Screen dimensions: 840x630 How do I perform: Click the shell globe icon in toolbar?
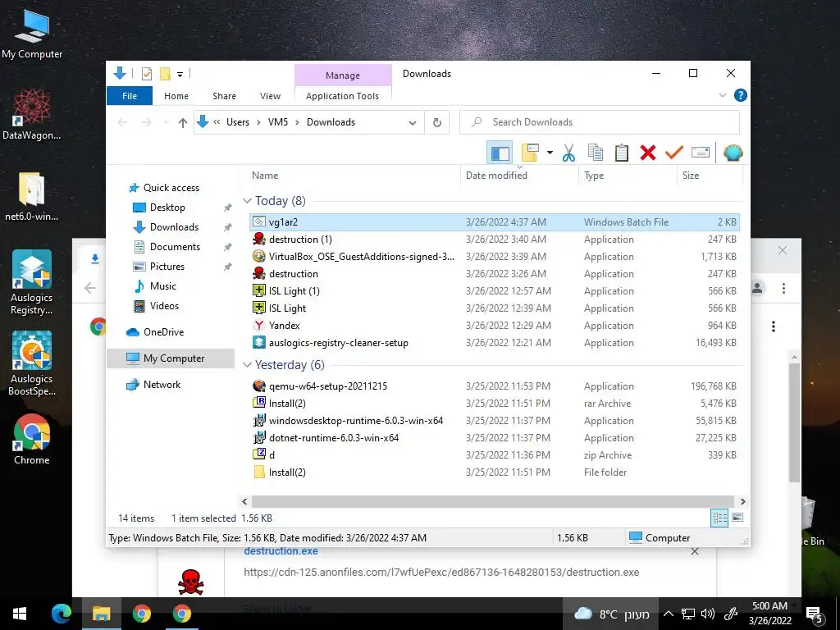pyautogui.click(x=733, y=153)
